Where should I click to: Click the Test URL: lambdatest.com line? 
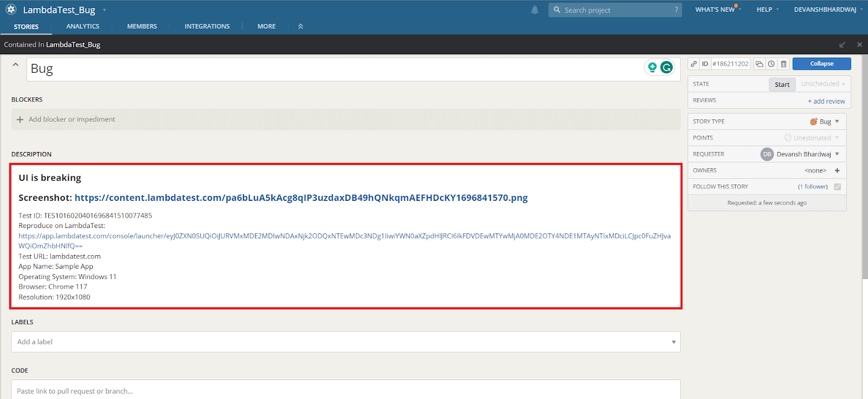pyautogui.click(x=60, y=256)
